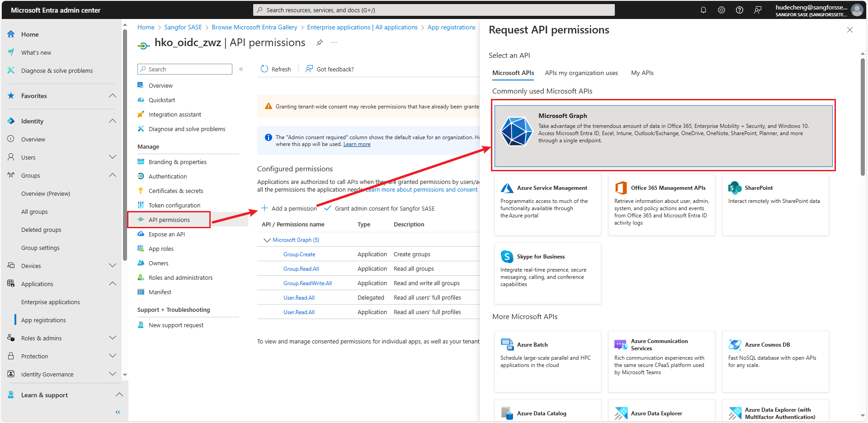The width and height of the screenshot is (868, 423).
Task: Open the user account avatar
Action: [857, 10]
